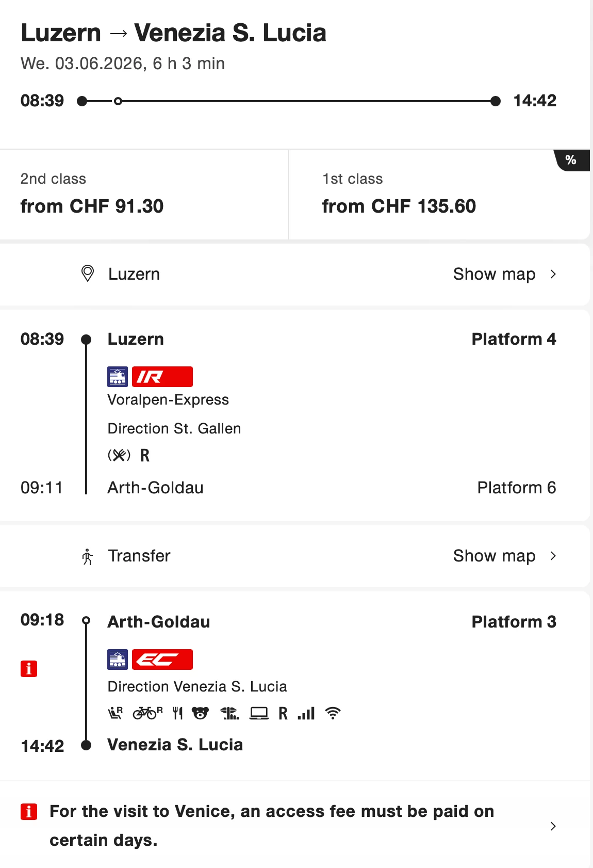The height and width of the screenshot is (868, 593).
Task: Click the wheelchair seat reservation icon
Action: point(116,713)
